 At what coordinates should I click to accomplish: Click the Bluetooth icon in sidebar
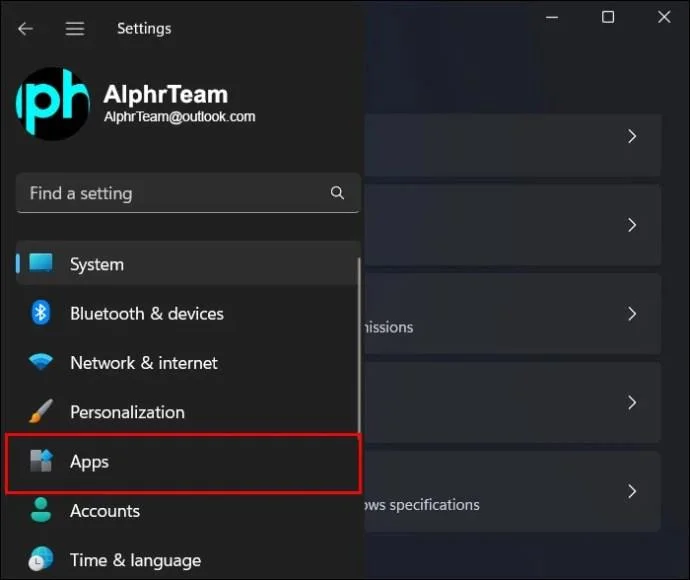pyautogui.click(x=41, y=313)
